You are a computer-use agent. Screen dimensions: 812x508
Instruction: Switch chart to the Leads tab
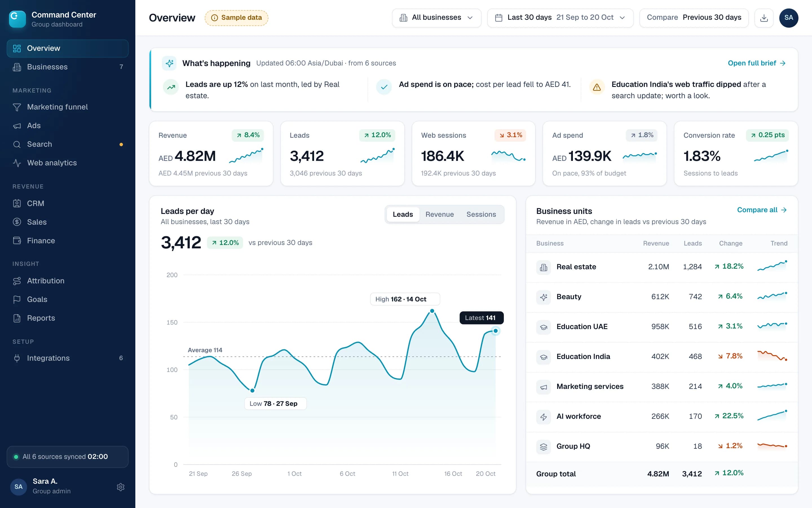click(x=403, y=214)
